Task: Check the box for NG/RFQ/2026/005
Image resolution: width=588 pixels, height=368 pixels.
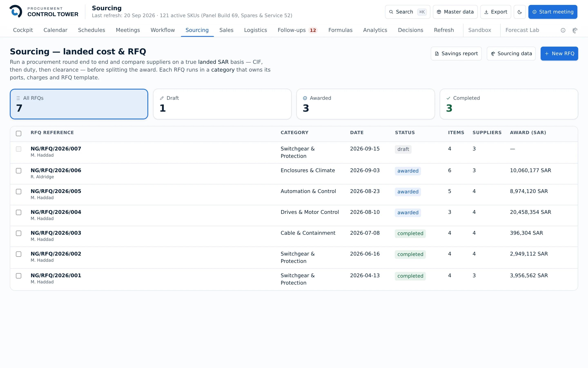Action: (18, 192)
